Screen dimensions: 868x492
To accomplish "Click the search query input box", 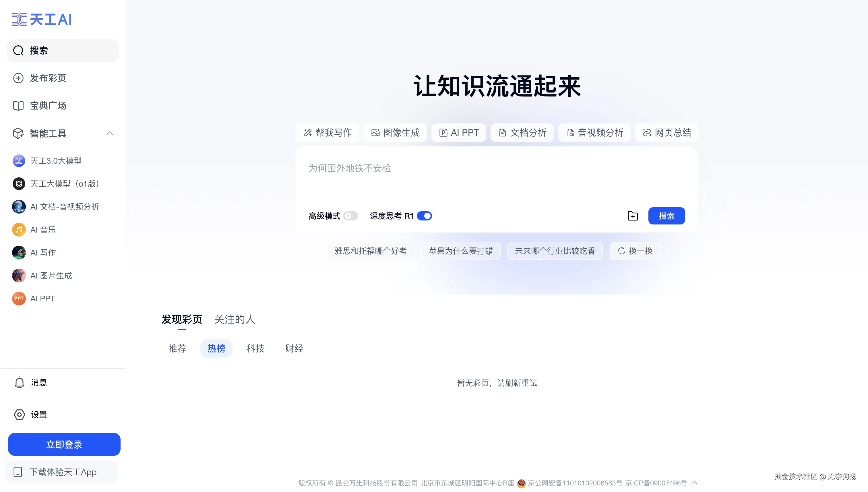I will point(497,176).
